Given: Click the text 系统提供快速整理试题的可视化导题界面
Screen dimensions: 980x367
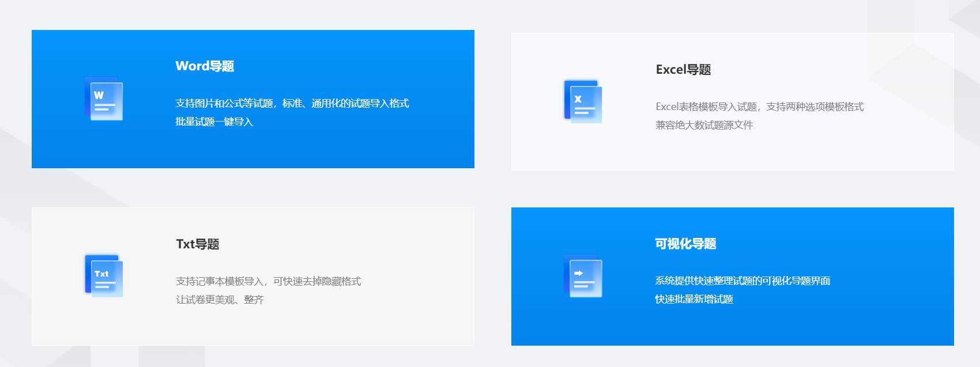Looking at the screenshot, I should click(x=742, y=281).
